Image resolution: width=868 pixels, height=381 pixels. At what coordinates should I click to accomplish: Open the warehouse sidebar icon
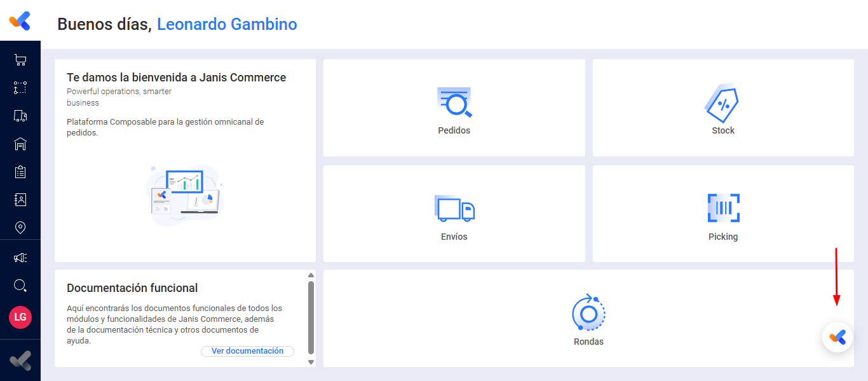click(x=20, y=144)
